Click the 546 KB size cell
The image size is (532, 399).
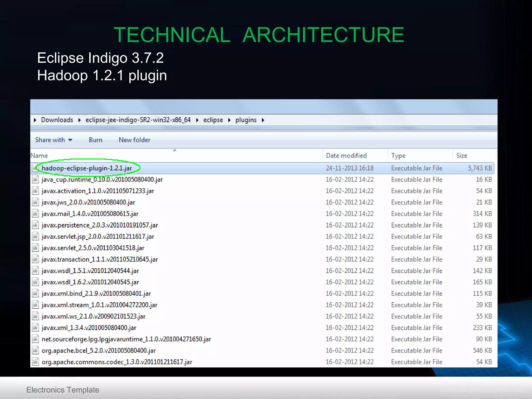click(x=482, y=351)
